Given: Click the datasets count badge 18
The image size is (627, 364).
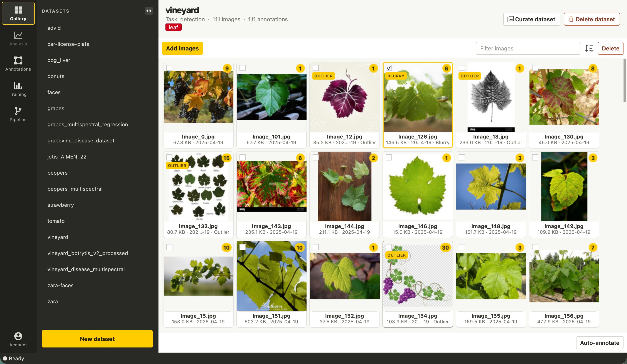Looking at the screenshot, I should coord(148,11).
